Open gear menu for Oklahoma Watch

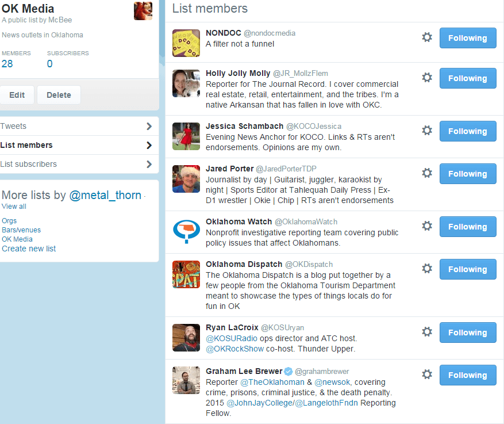point(427,226)
